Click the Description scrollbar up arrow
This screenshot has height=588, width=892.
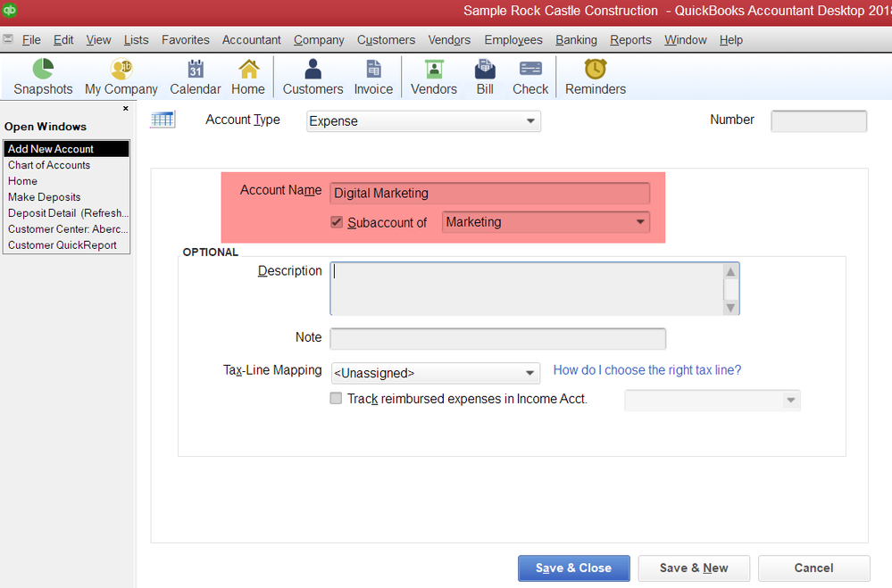[x=730, y=272]
